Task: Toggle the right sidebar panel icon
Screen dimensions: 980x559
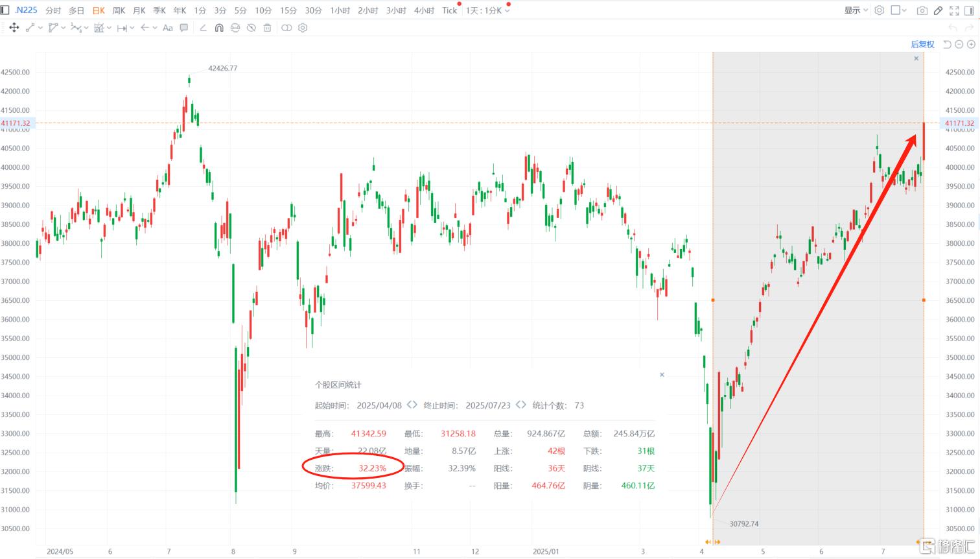Action: point(970,10)
